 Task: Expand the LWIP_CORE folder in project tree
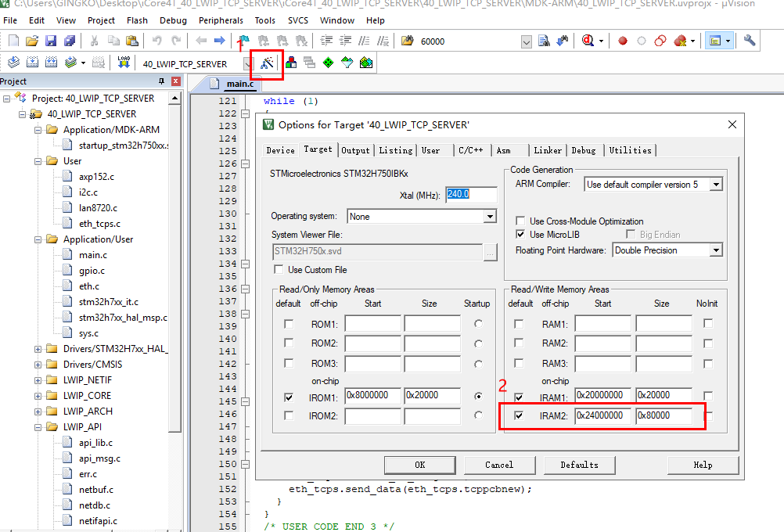(x=38, y=396)
